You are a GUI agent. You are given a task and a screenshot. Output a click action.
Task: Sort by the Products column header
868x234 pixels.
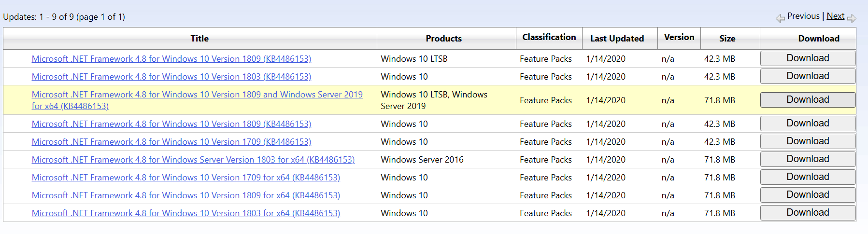pyautogui.click(x=443, y=38)
